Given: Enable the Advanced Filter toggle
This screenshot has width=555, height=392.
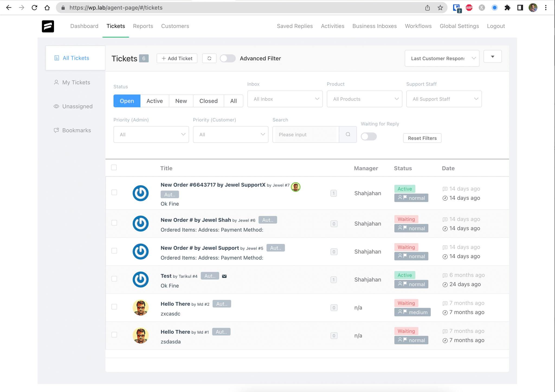Looking at the screenshot, I should click(x=227, y=58).
